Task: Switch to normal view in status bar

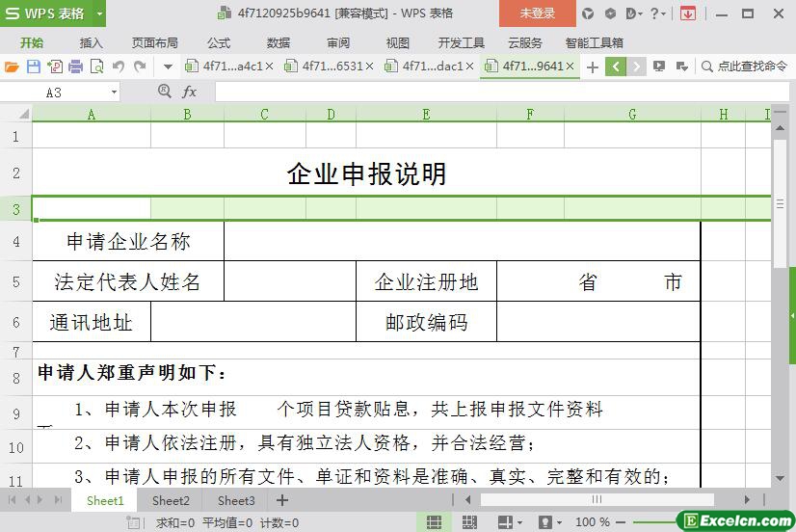Action: tap(435, 522)
